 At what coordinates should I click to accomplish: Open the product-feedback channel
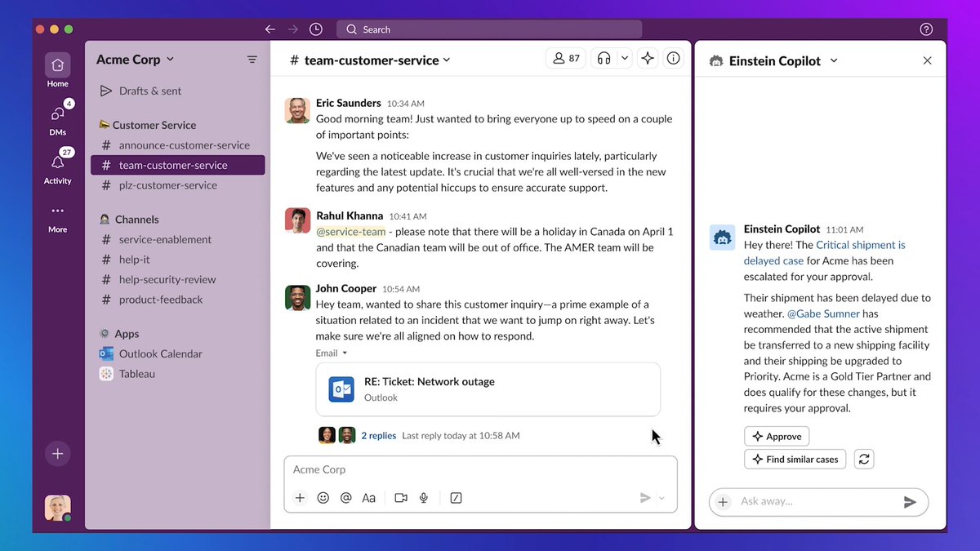(x=177, y=300)
